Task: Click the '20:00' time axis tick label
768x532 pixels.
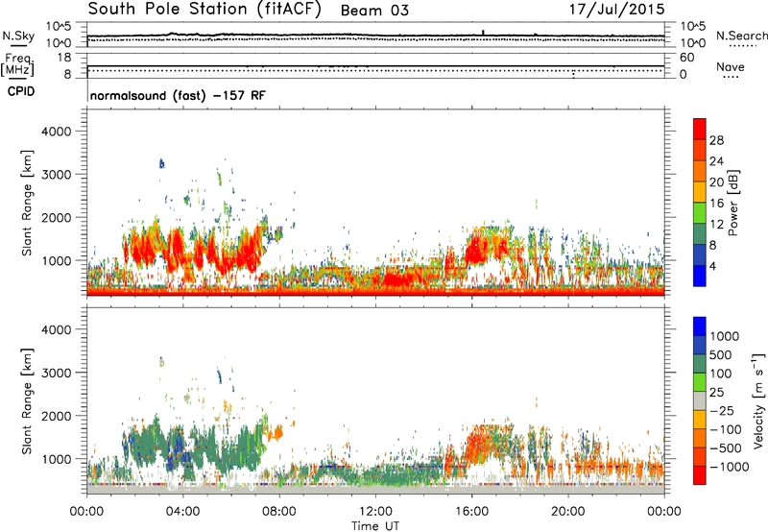Action: click(x=568, y=512)
